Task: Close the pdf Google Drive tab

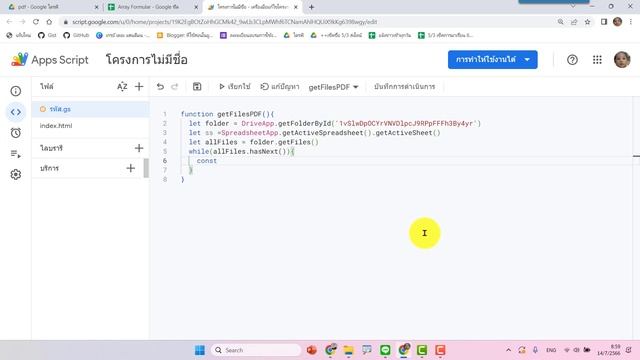Action: pyautogui.click(x=97, y=7)
